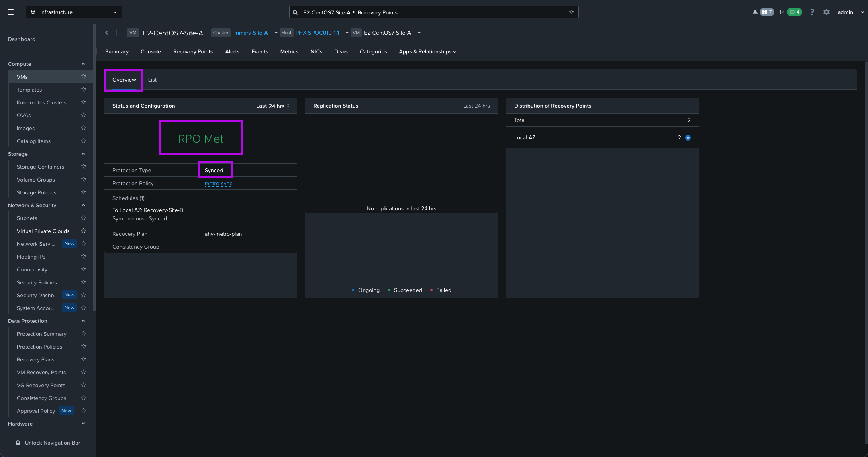
Task: Bookmark current search with star icon
Action: [x=571, y=12]
